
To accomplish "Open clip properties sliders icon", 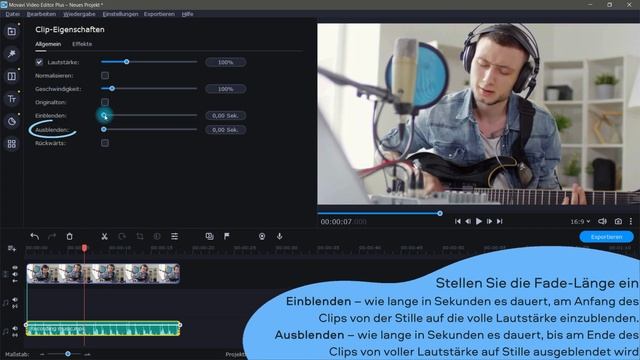I will [x=174, y=236].
